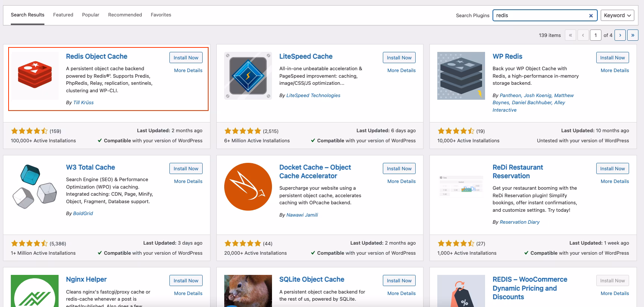Focus the Search Plugins input field

coord(545,15)
